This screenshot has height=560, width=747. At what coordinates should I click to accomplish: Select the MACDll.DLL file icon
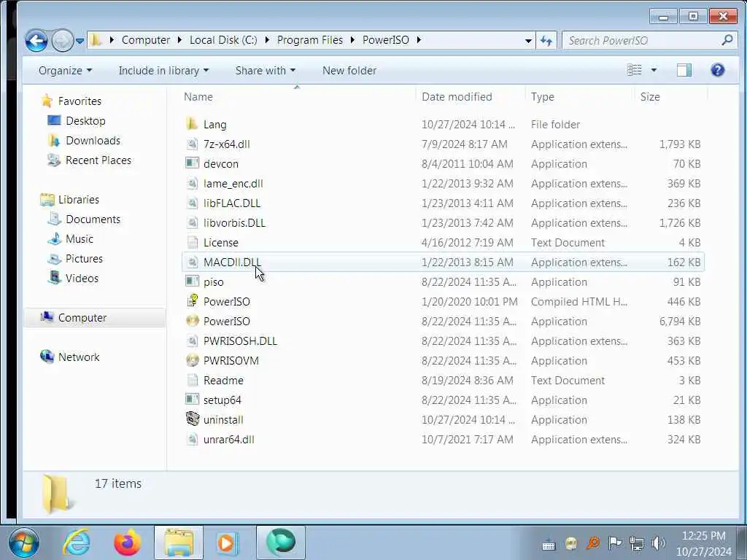192,262
